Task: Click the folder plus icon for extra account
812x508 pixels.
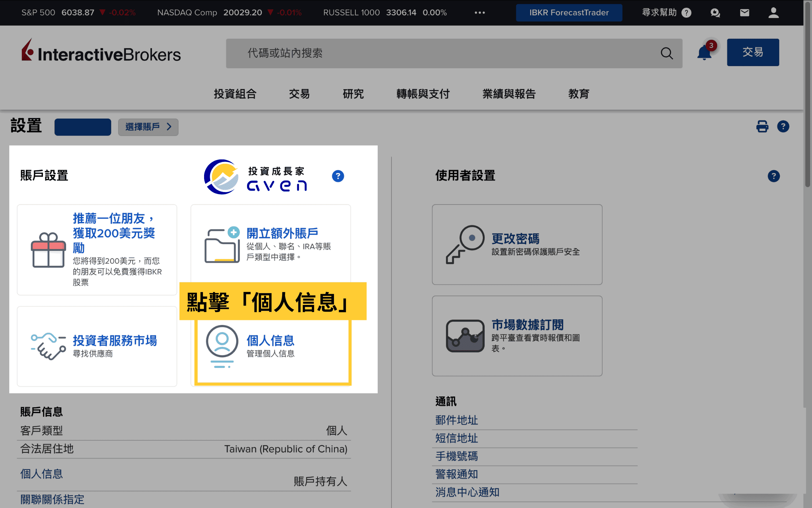Action: [222, 245]
